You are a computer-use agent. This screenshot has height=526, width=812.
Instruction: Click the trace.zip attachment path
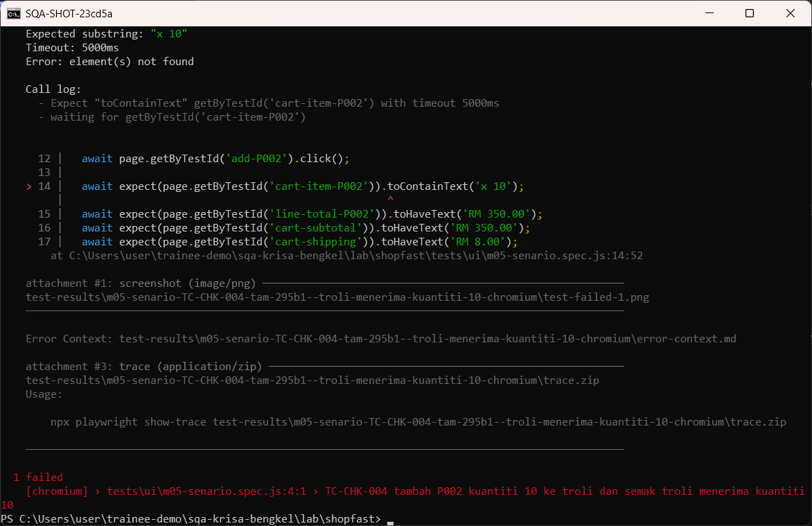point(312,380)
